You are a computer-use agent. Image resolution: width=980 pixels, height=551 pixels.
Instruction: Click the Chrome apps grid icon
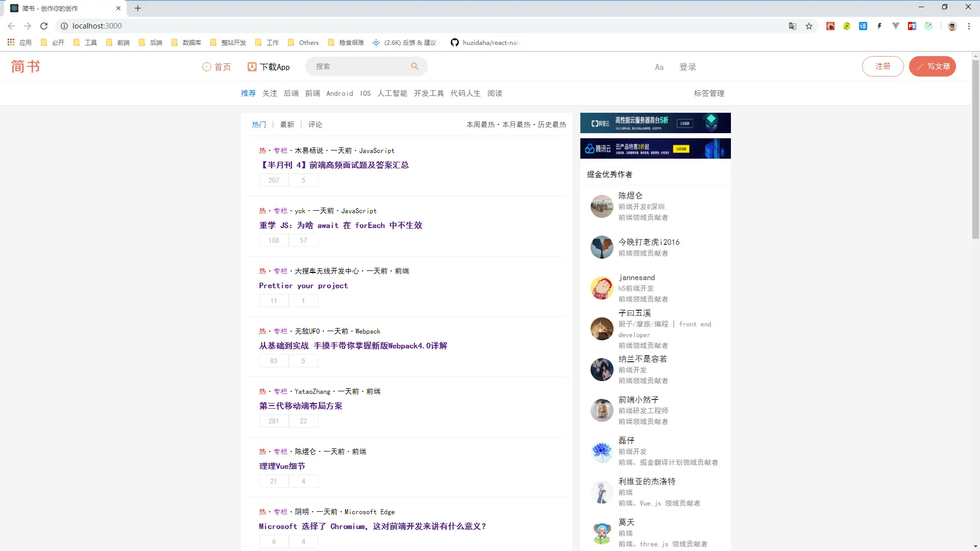(11, 42)
